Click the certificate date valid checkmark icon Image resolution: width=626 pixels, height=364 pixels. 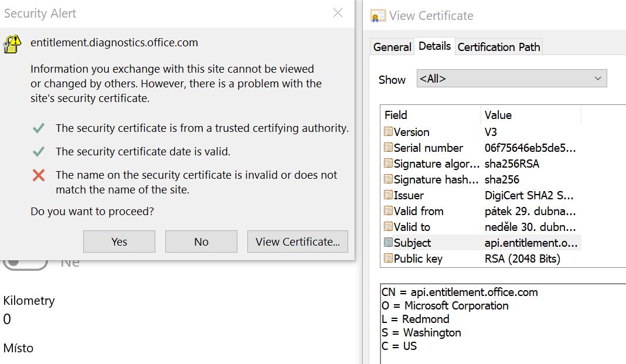pos(38,152)
